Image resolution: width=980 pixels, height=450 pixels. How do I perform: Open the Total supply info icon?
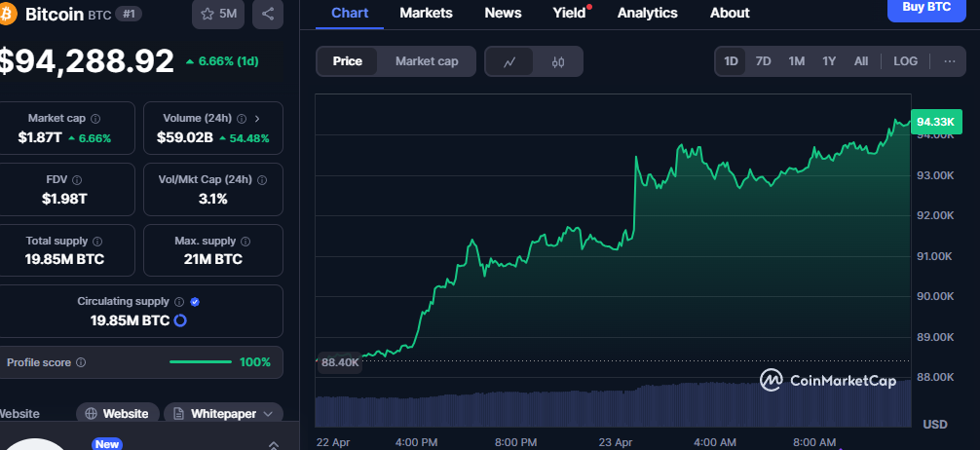(x=97, y=242)
